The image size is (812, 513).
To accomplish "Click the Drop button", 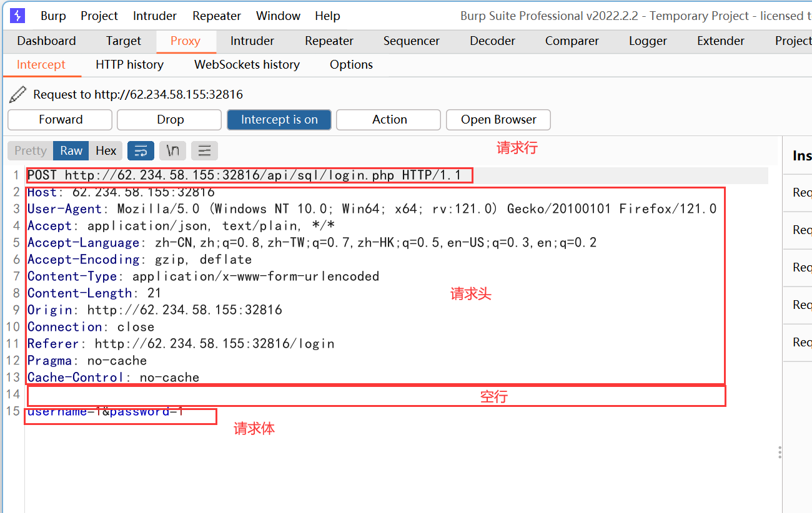I will click(169, 120).
